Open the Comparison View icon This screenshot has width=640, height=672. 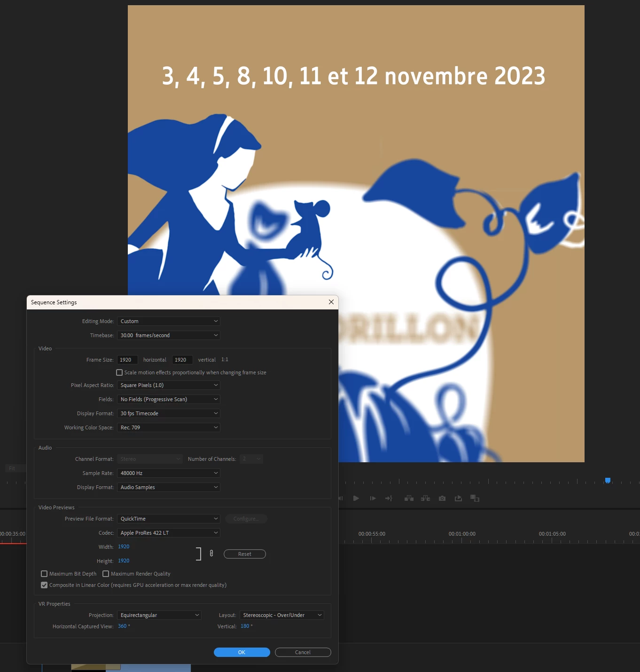475,498
